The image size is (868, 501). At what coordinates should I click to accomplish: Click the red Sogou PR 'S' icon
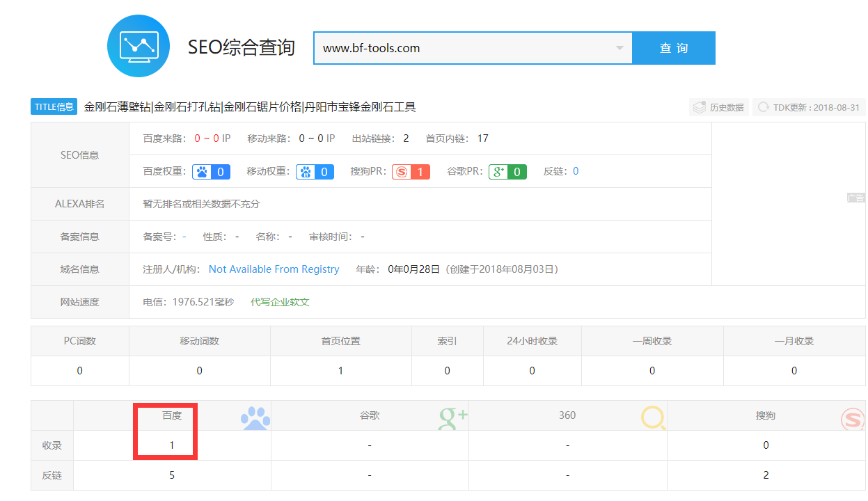(x=400, y=171)
